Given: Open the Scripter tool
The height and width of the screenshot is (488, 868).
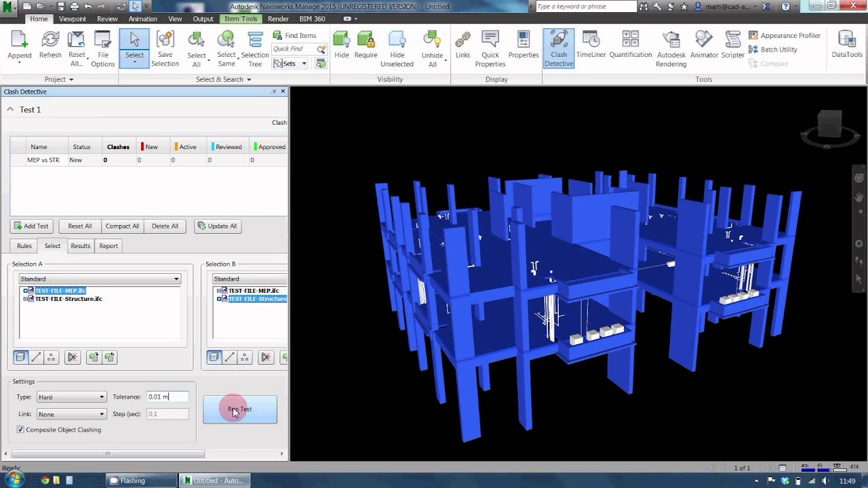Looking at the screenshot, I should (732, 46).
